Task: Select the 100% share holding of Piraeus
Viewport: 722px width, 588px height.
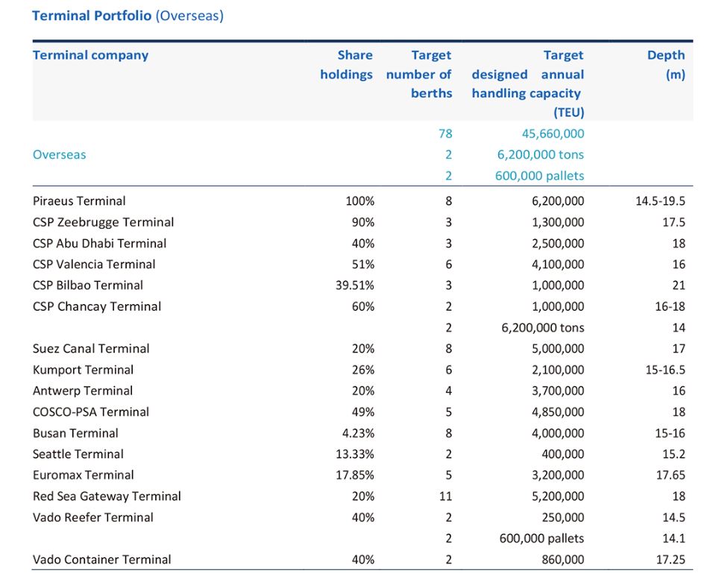Action: [x=360, y=201]
